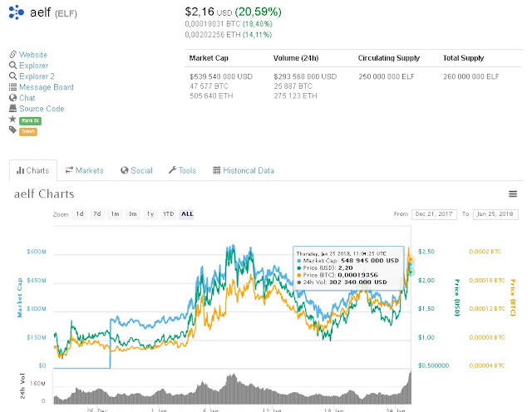Set chart zoom to ALL

tap(187, 214)
